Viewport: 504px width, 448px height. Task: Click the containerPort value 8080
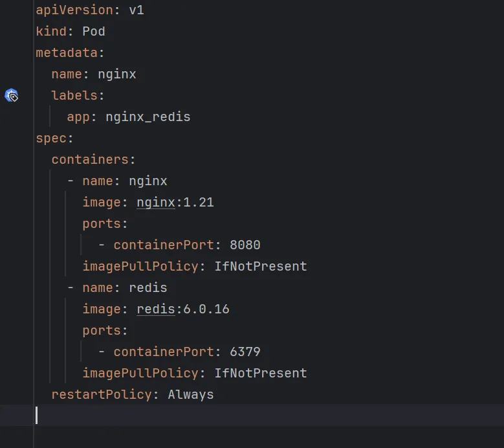(245, 245)
